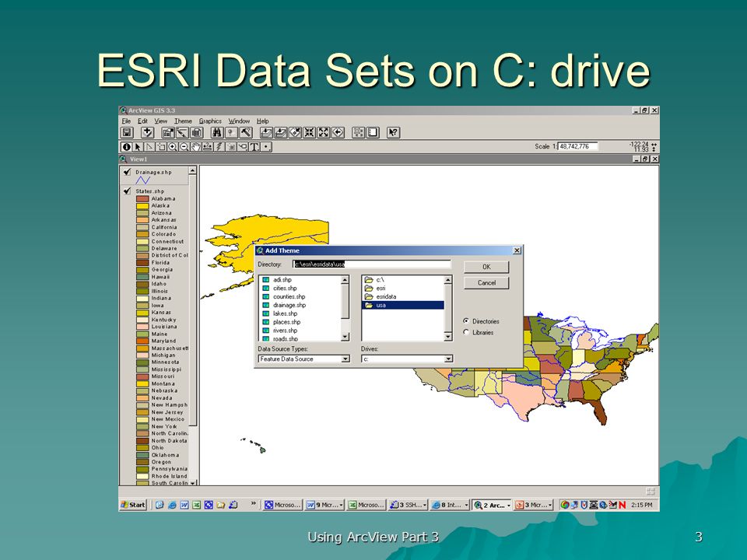Click file list scroll up arrow

tap(345, 280)
